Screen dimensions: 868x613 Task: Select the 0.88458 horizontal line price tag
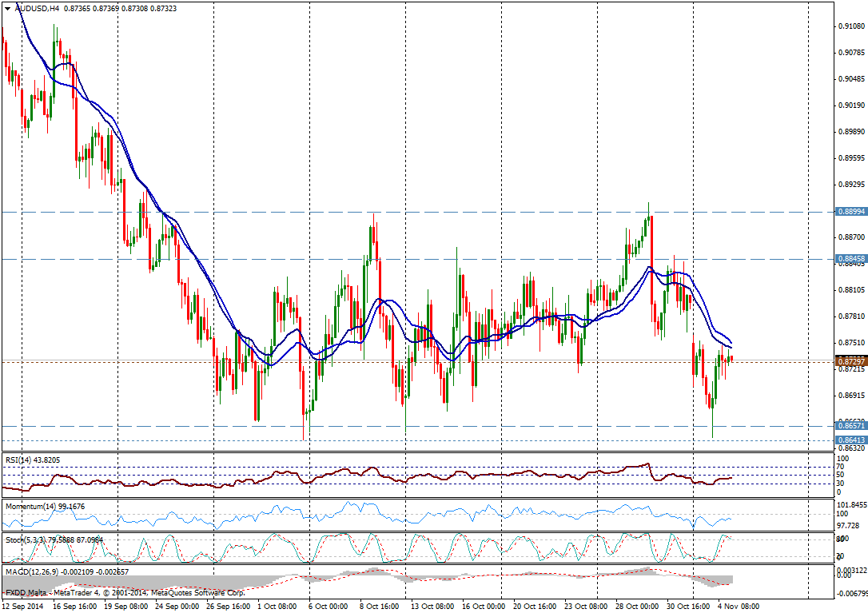[850, 259]
